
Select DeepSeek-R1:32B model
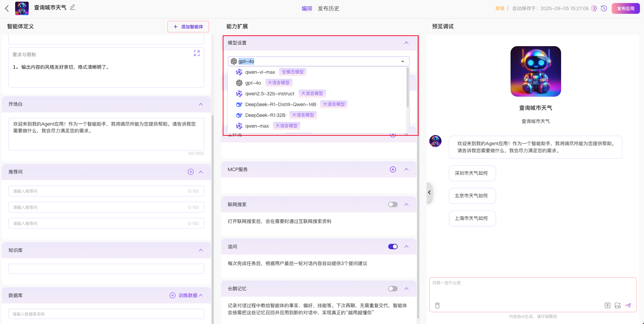click(317, 115)
